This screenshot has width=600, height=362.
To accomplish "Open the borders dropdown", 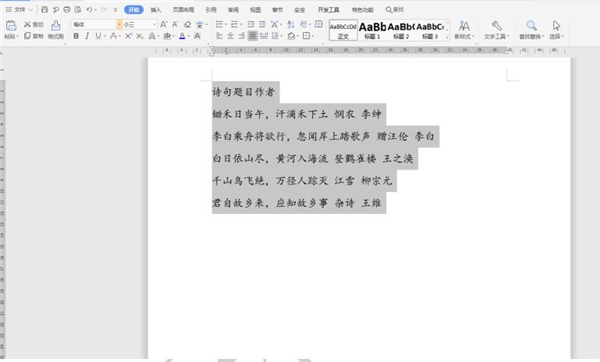I will click(x=313, y=36).
